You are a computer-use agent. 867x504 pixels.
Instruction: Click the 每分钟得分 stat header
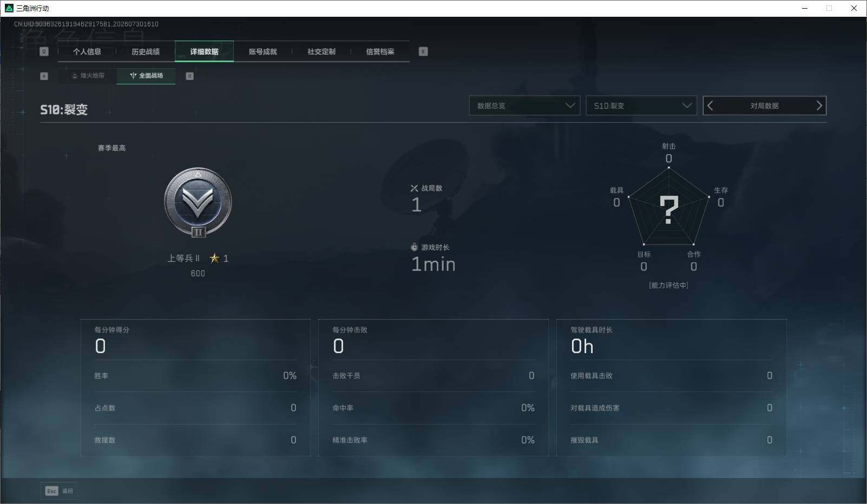[x=112, y=330]
